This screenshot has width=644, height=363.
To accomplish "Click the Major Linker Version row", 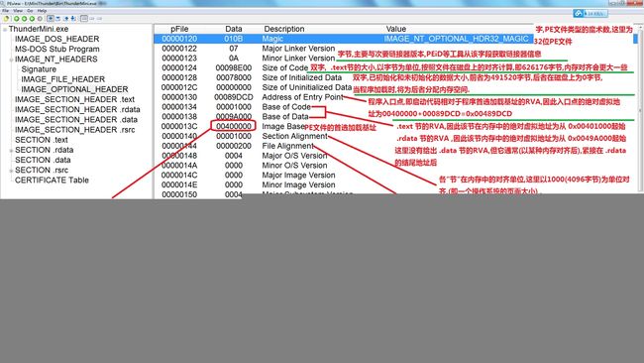I will coord(298,49).
